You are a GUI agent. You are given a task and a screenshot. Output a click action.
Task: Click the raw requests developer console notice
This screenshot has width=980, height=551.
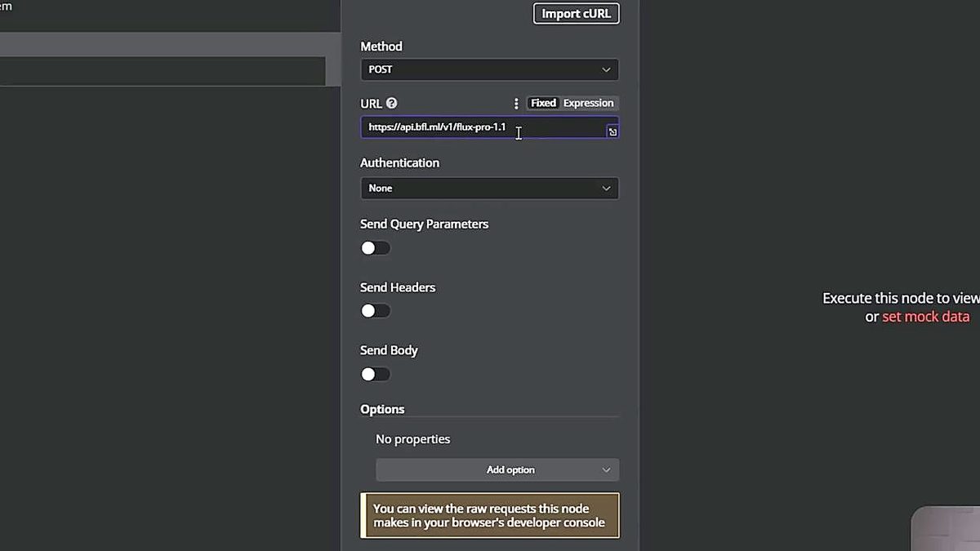point(490,515)
